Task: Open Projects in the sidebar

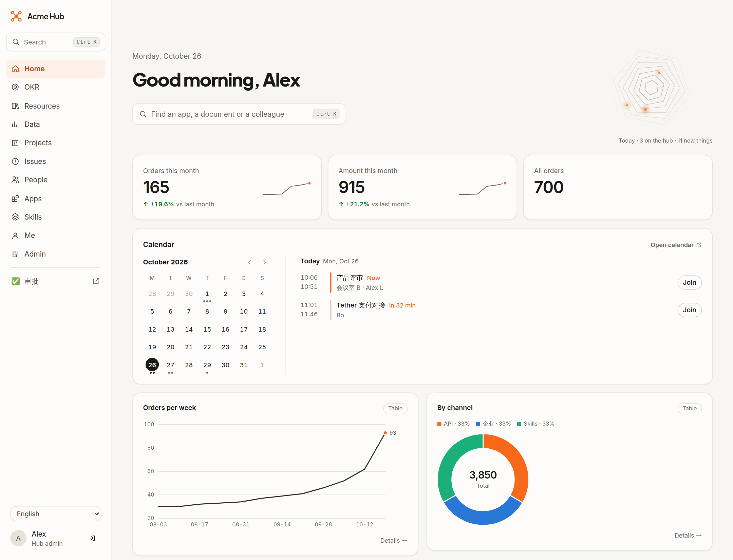Action: tap(56, 143)
